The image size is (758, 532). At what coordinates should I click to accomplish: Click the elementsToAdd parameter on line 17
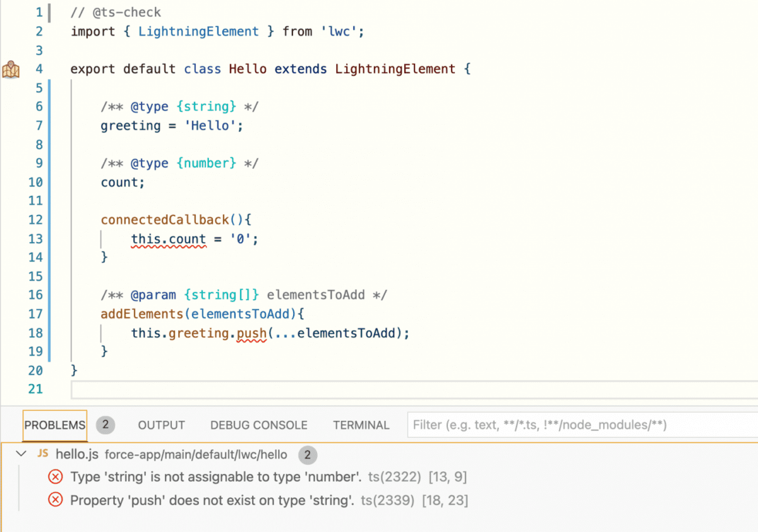[x=241, y=314]
